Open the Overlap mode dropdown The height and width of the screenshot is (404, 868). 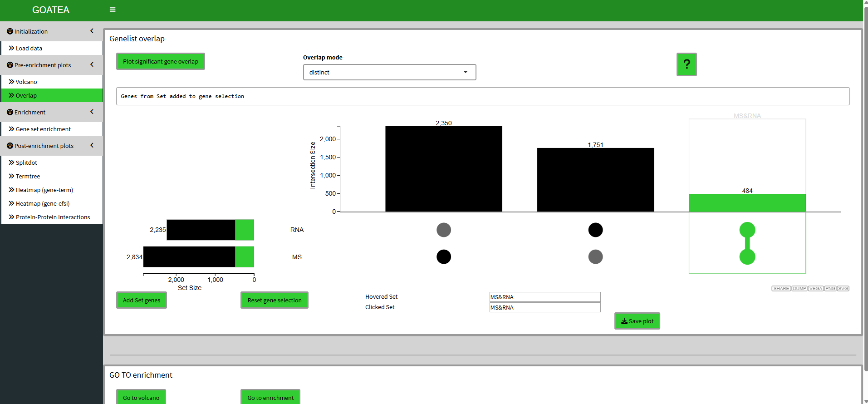coord(389,72)
